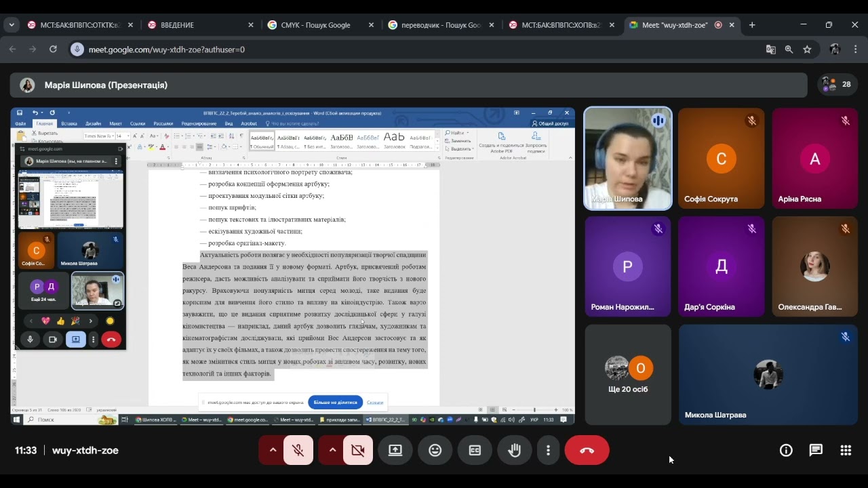The image size is (868, 488).
Task: Open Выделить dropdown in Word ribbon
Action: (x=458, y=148)
